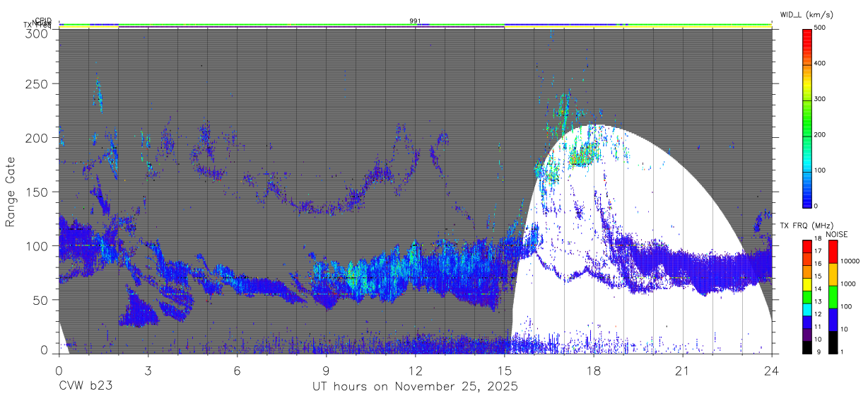868x401 pixels.
Task: Click the '250' range gate axis label
Action: pyautogui.click(x=37, y=83)
